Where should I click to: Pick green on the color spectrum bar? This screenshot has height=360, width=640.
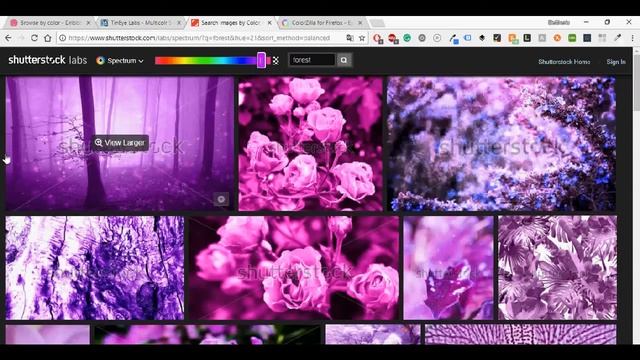(x=204, y=60)
